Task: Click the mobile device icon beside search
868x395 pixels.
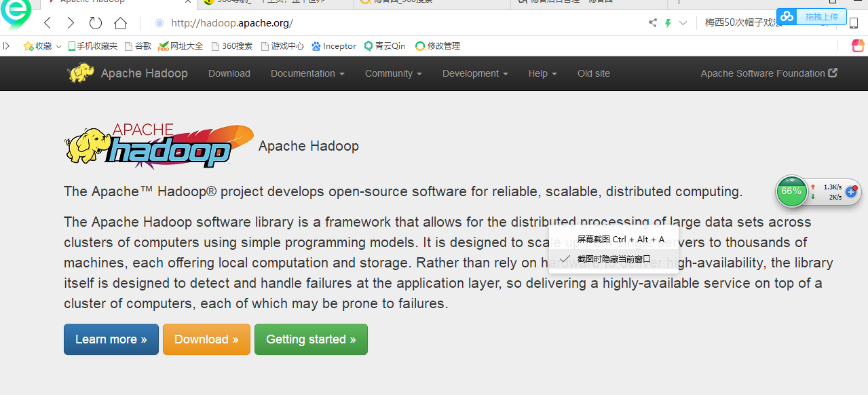Action: [854, 23]
